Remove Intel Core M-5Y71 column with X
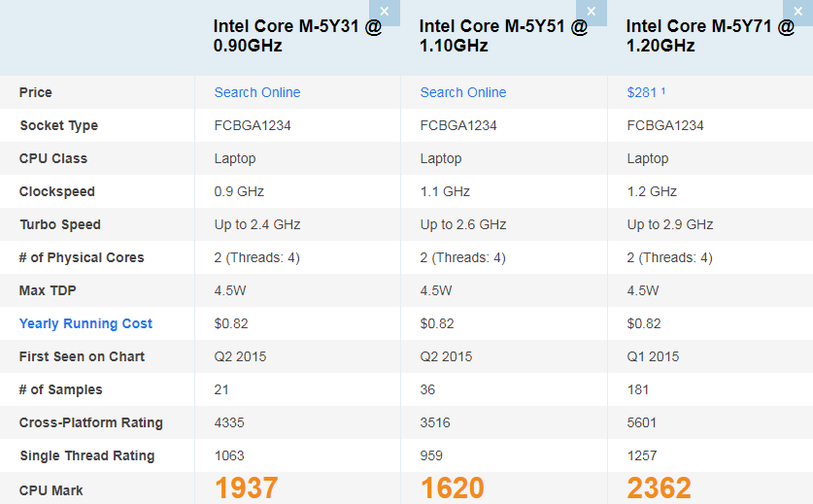Image resolution: width=813 pixels, height=504 pixels. pyautogui.click(x=797, y=12)
